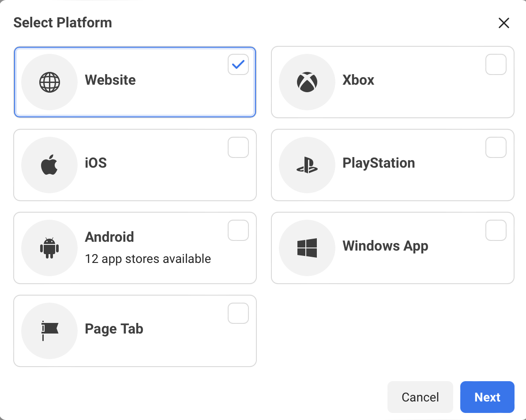This screenshot has width=526, height=420.
Task: Select the Xbox label text
Action: coord(358,80)
